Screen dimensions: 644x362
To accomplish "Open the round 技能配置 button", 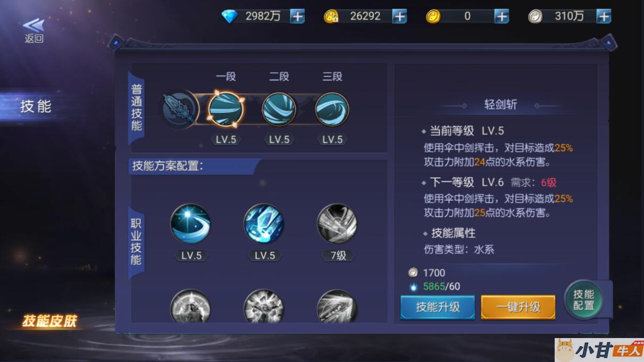I will (583, 300).
